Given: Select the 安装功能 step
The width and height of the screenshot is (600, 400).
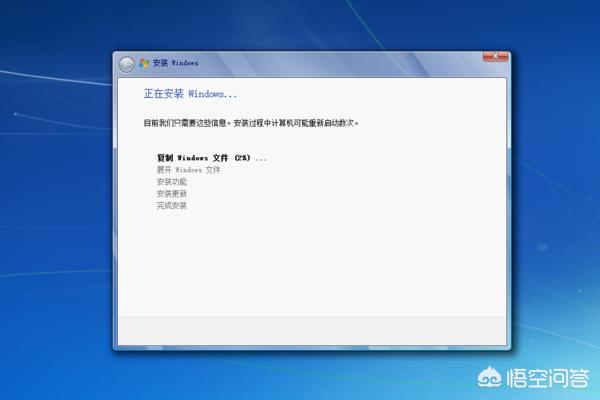Looking at the screenshot, I should [x=171, y=182].
